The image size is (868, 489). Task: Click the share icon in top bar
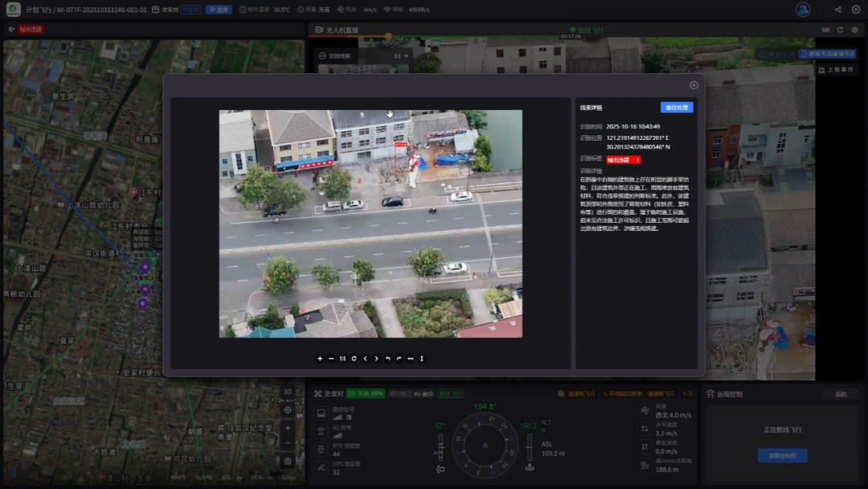(x=837, y=10)
